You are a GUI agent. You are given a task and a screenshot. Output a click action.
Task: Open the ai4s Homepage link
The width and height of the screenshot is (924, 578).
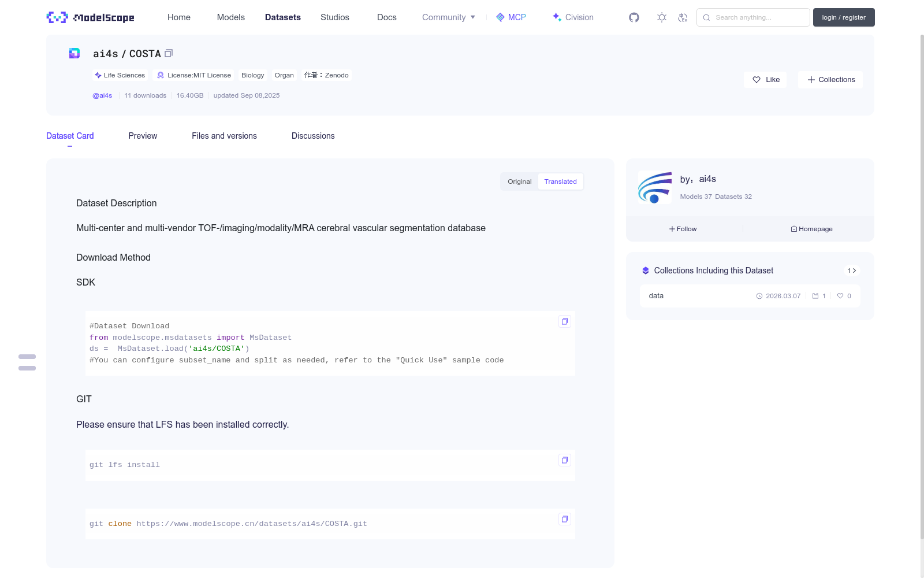(x=811, y=229)
